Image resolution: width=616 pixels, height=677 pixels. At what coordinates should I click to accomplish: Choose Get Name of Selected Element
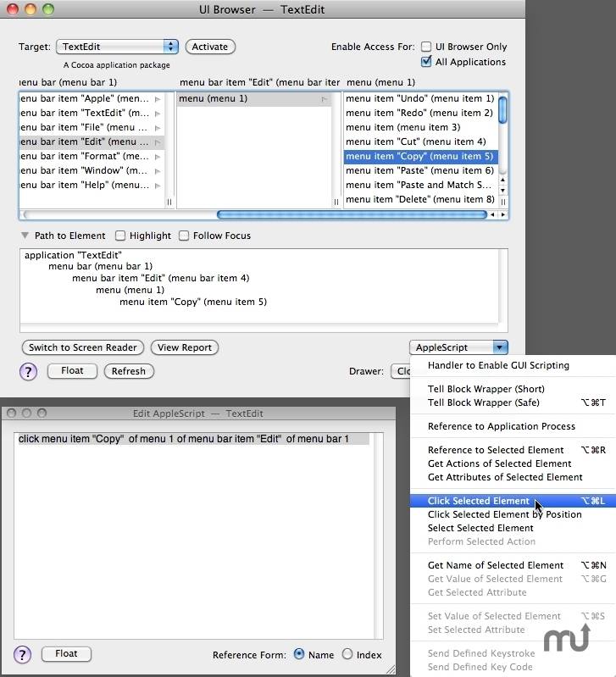click(495, 565)
